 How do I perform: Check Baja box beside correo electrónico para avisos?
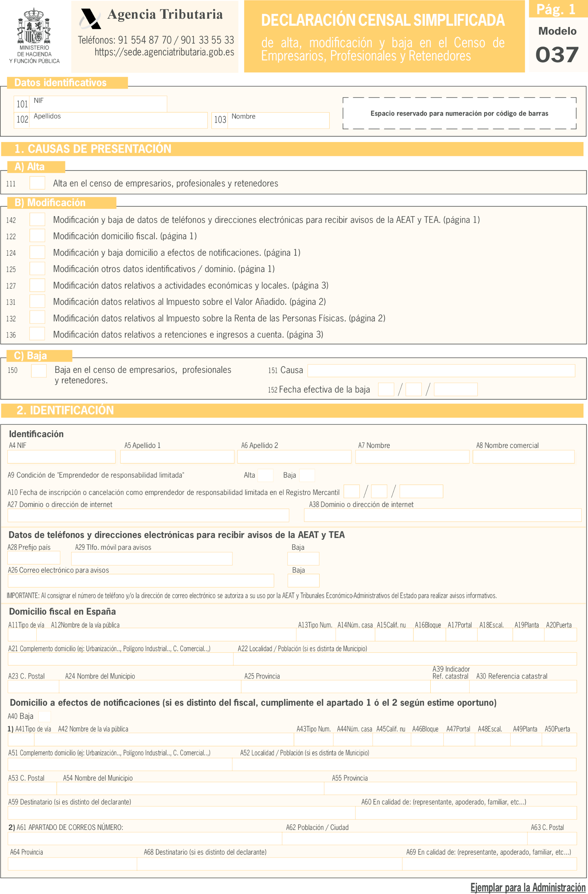(x=303, y=581)
